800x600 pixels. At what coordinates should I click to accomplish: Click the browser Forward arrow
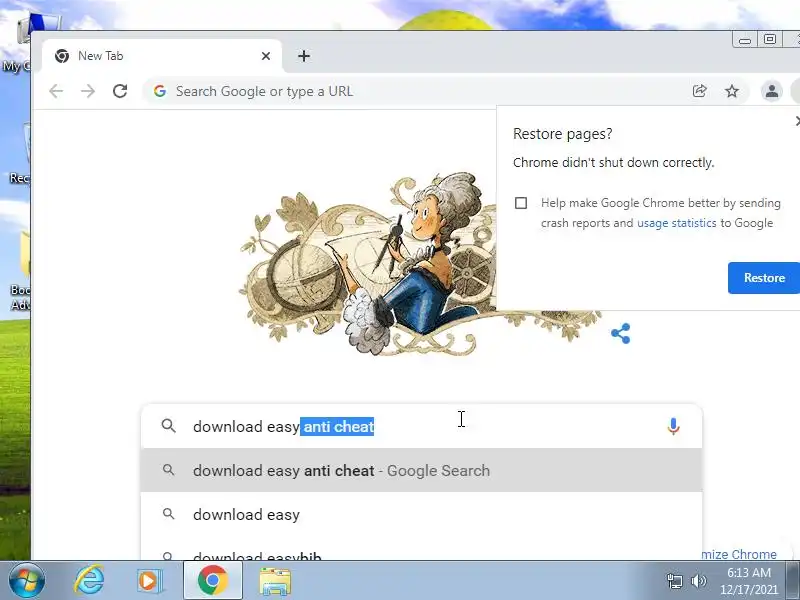pyautogui.click(x=88, y=91)
